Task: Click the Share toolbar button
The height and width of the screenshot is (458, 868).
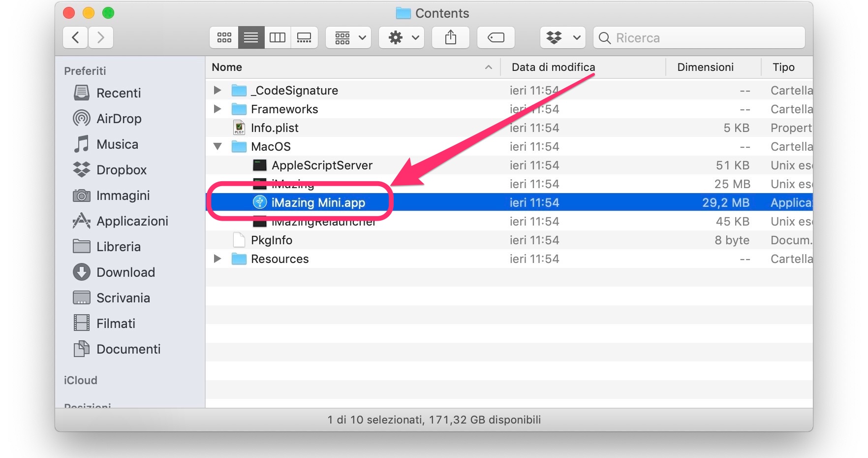Action: 451,37
